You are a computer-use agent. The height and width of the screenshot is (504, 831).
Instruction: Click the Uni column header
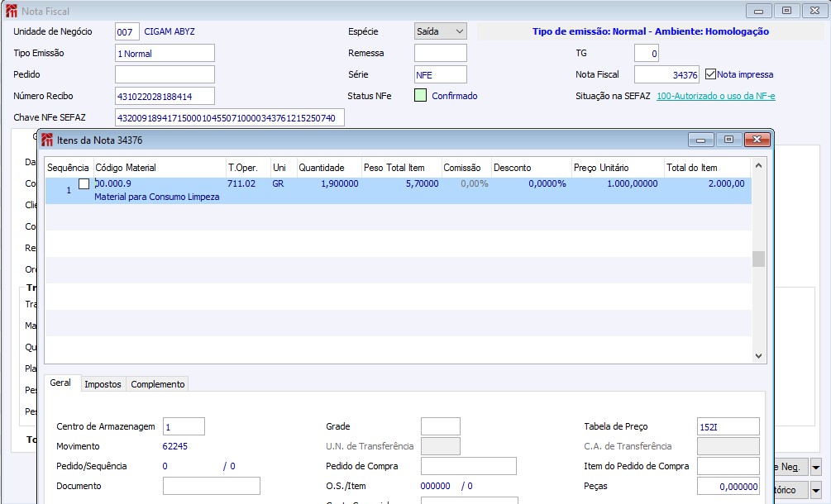tap(284, 168)
